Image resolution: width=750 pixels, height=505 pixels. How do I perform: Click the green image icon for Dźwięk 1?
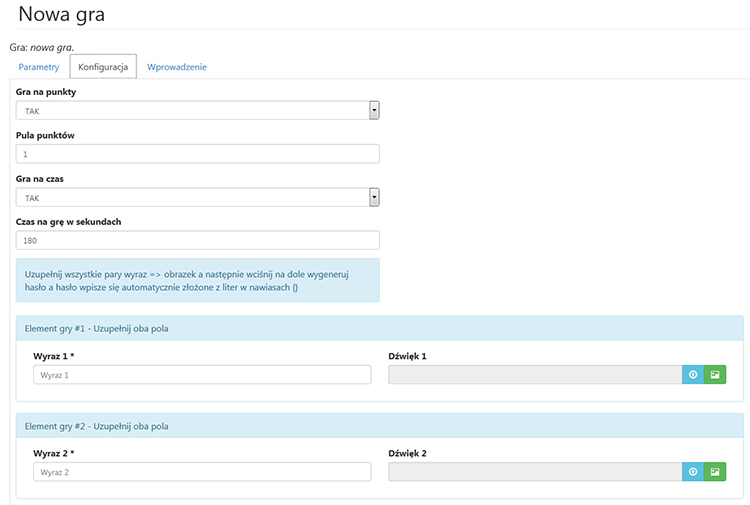[715, 374]
